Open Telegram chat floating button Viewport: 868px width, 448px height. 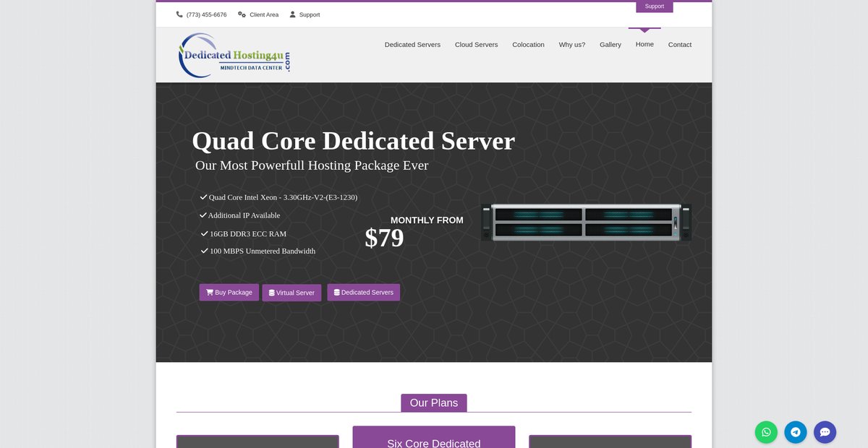796,432
